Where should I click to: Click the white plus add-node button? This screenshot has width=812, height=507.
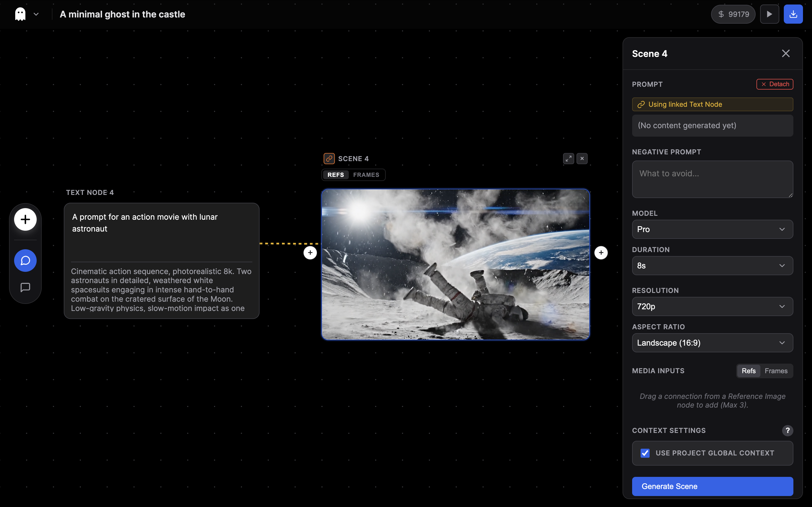[x=25, y=220]
